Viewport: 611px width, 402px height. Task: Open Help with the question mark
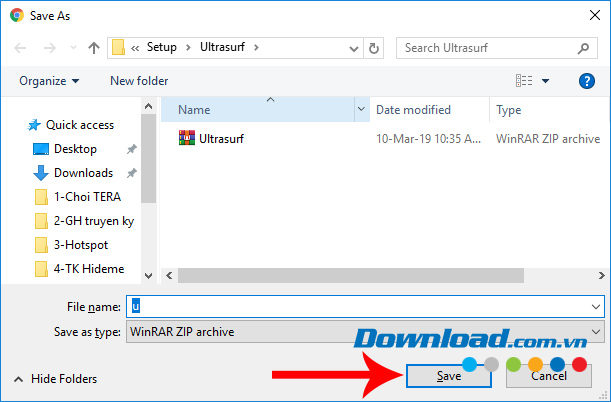click(586, 81)
